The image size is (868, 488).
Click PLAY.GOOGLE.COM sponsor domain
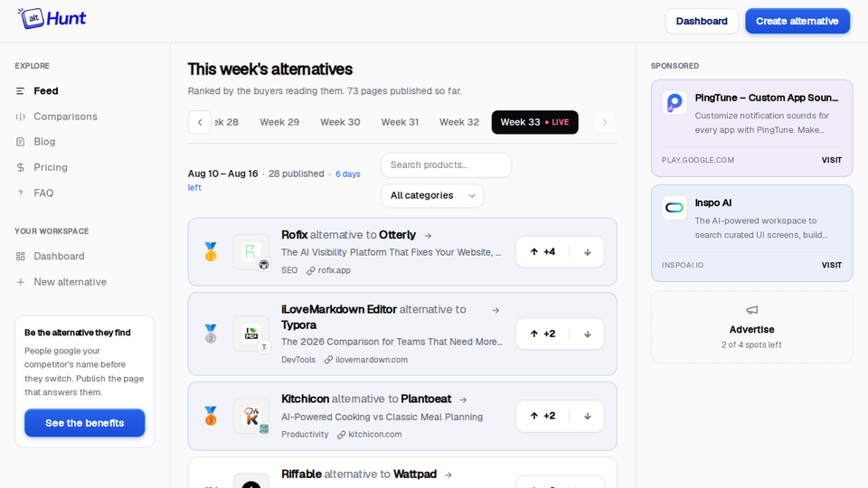(x=697, y=160)
